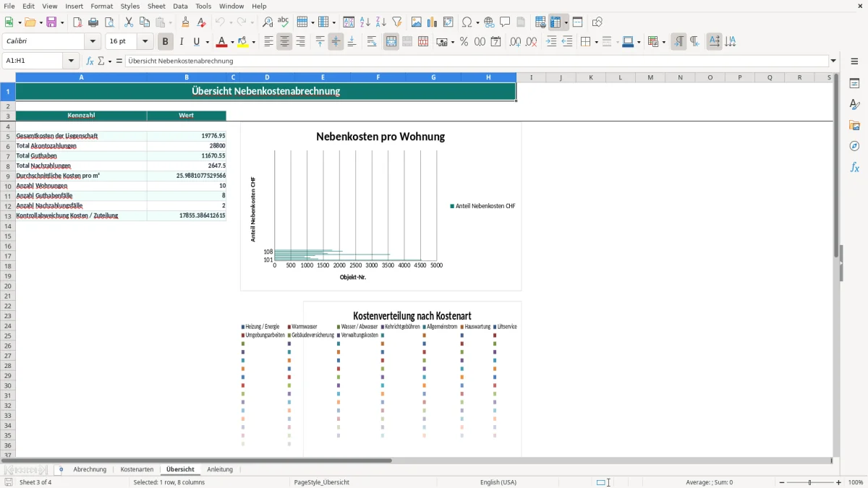Click the Formula equals button
Viewport: 868px width, 488px height.
click(119, 61)
